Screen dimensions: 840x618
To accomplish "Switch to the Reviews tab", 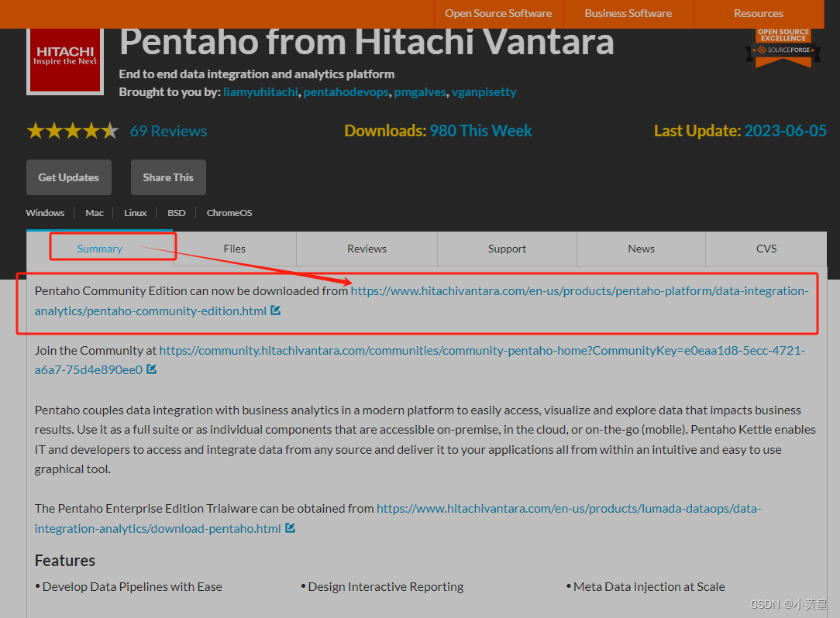I will 367,249.
